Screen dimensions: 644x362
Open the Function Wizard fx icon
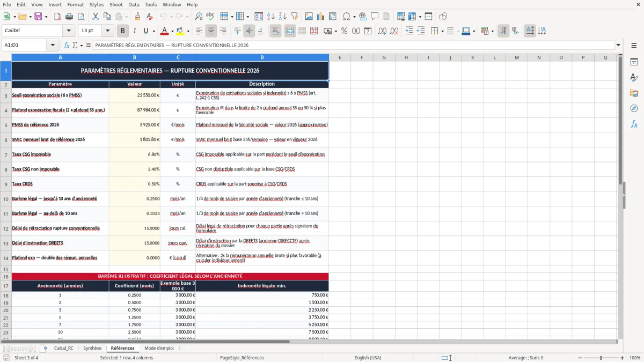(67, 46)
